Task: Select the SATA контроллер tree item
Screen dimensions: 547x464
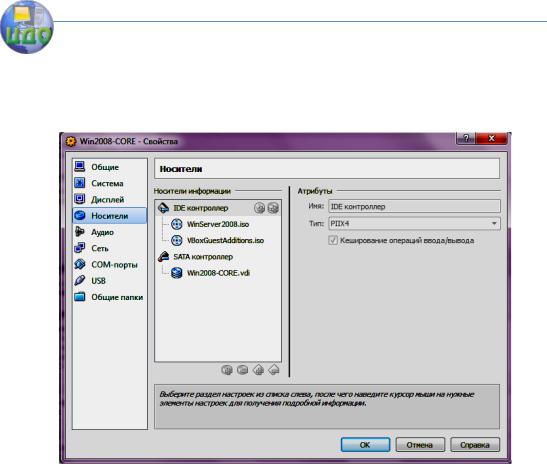Action: click(203, 257)
